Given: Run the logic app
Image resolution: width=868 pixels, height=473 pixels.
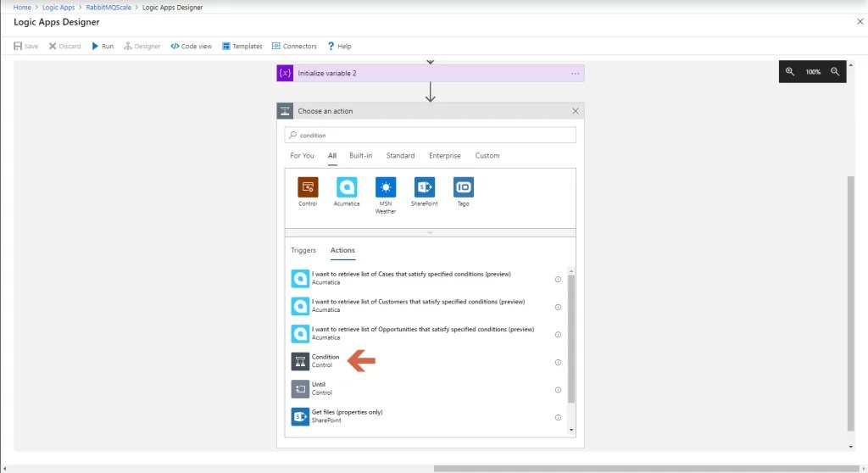Looking at the screenshot, I should (x=103, y=46).
